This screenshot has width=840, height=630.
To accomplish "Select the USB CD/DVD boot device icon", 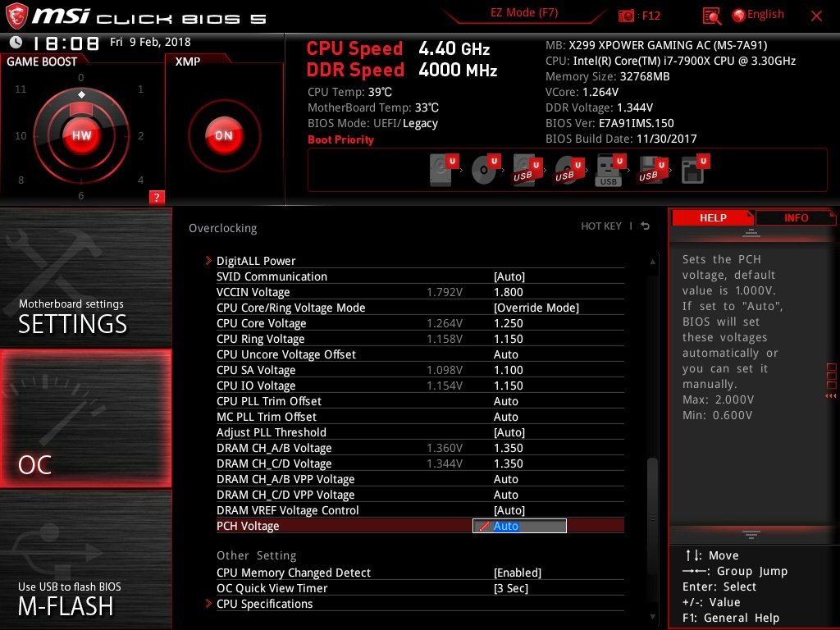I will pos(569,169).
